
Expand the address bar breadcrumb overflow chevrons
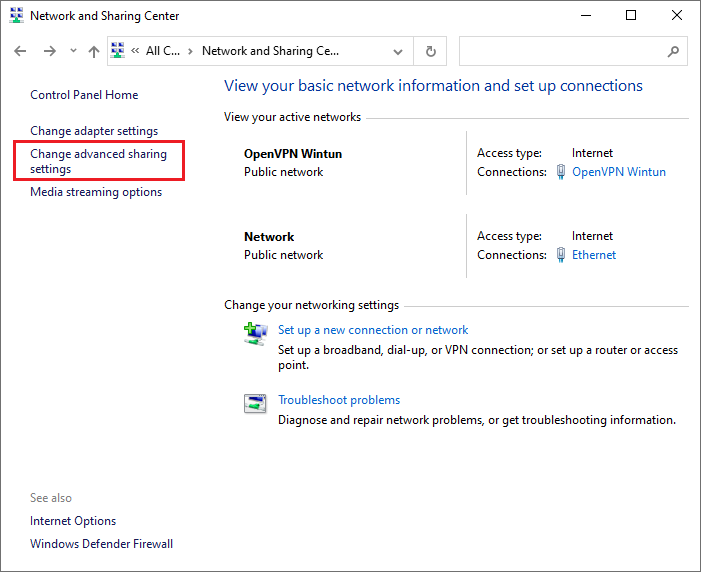tap(135, 51)
